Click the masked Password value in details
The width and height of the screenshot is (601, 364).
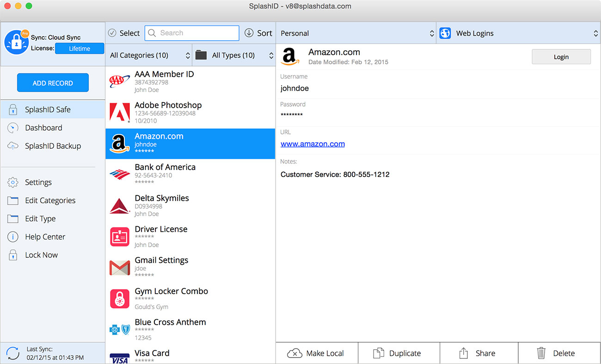[x=292, y=115]
